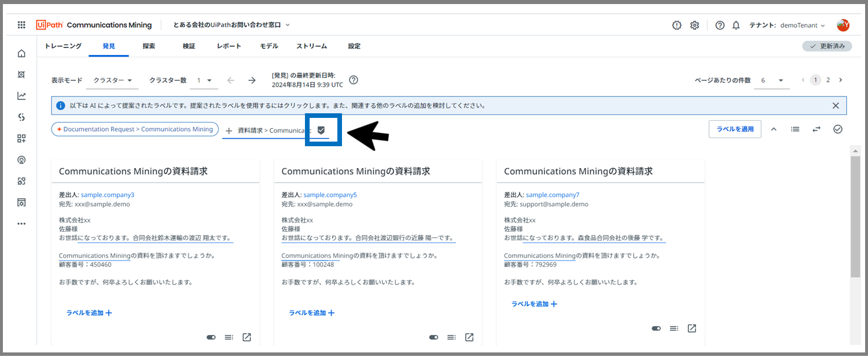Viewport: 868px width, 356px height.
Task: Open the テナント: demoTenant dropdown
Action: point(788,25)
